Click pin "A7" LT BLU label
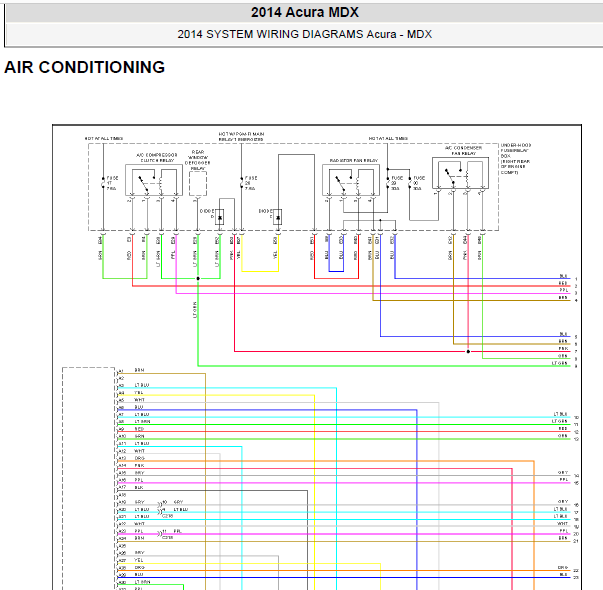The width and height of the screenshot is (603, 590). (133, 415)
